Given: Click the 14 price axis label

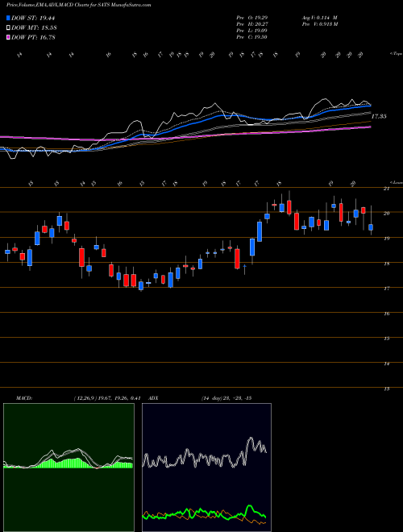Looking at the screenshot, I should pyautogui.click(x=386, y=364).
